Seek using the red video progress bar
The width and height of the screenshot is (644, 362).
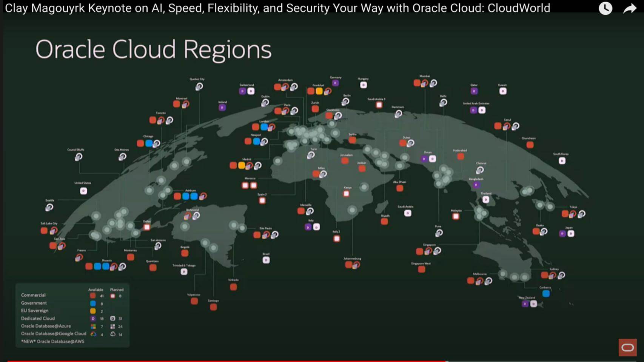coord(226,360)
